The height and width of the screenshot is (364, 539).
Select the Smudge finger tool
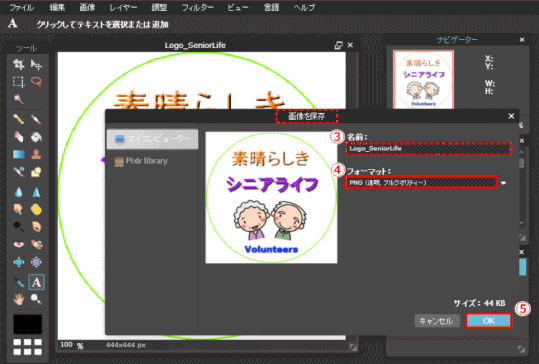point(19,209)
